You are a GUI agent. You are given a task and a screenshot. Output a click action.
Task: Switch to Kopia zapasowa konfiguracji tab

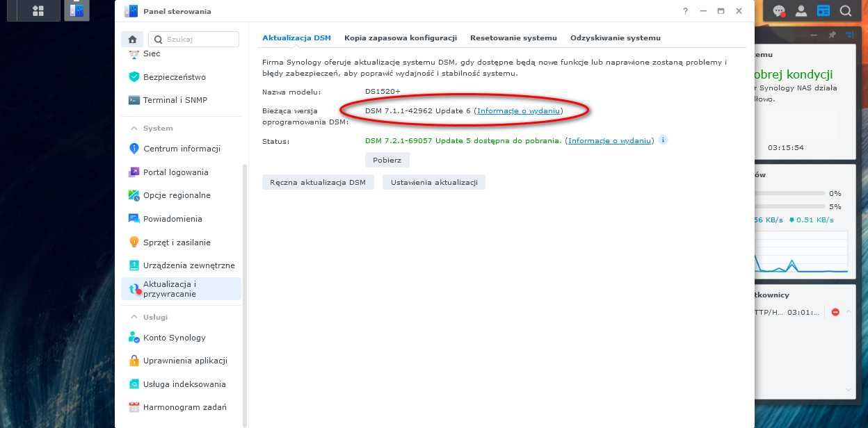401,38
